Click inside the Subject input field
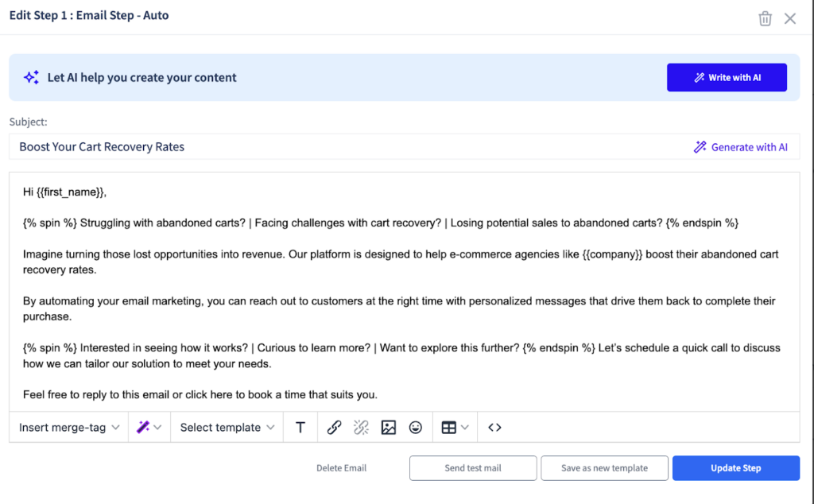Viewport: 814px width, 504px height. point(318,146)
